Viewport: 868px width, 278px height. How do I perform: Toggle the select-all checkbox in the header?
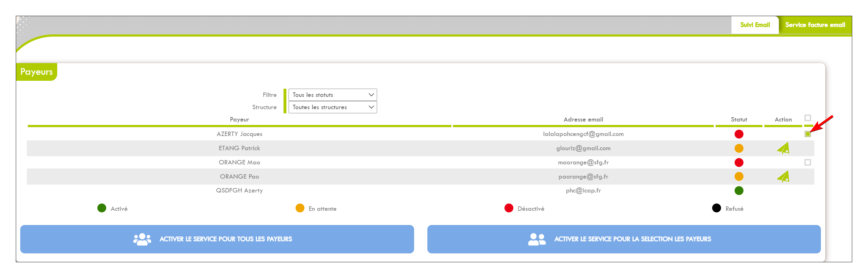point(807,118)
